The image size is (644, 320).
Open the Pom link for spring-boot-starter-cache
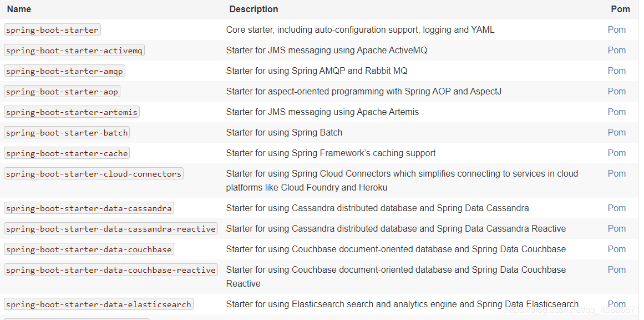[x=616, y=153]
